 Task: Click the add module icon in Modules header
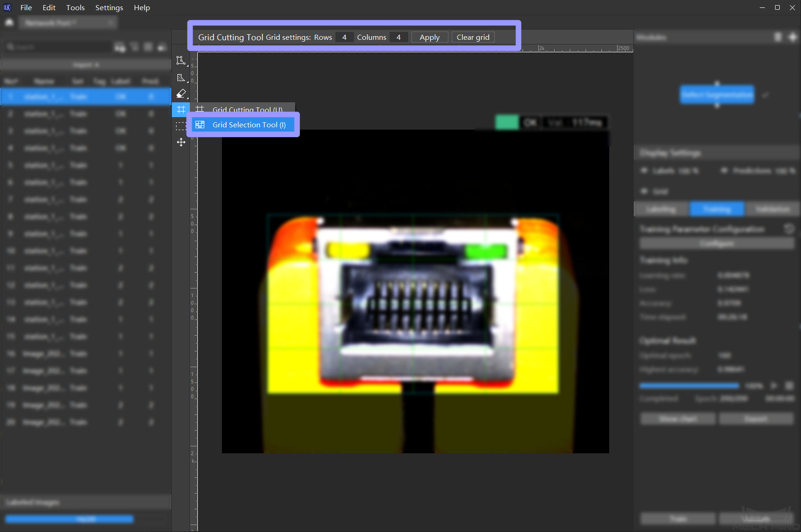[793, 37]
